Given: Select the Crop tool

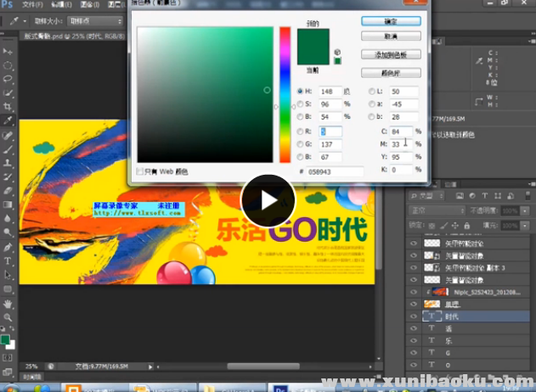Looking at the screenshot, I should pos(8,107).
